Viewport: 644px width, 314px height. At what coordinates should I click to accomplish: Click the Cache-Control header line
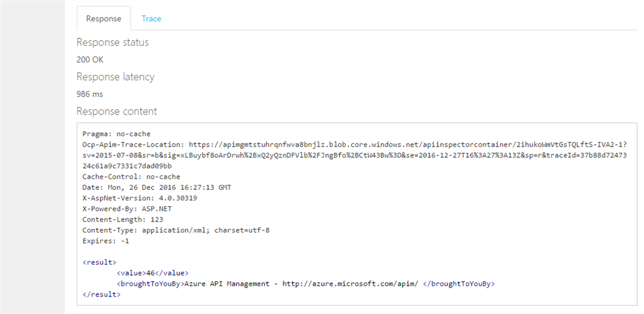coord(131,177)
